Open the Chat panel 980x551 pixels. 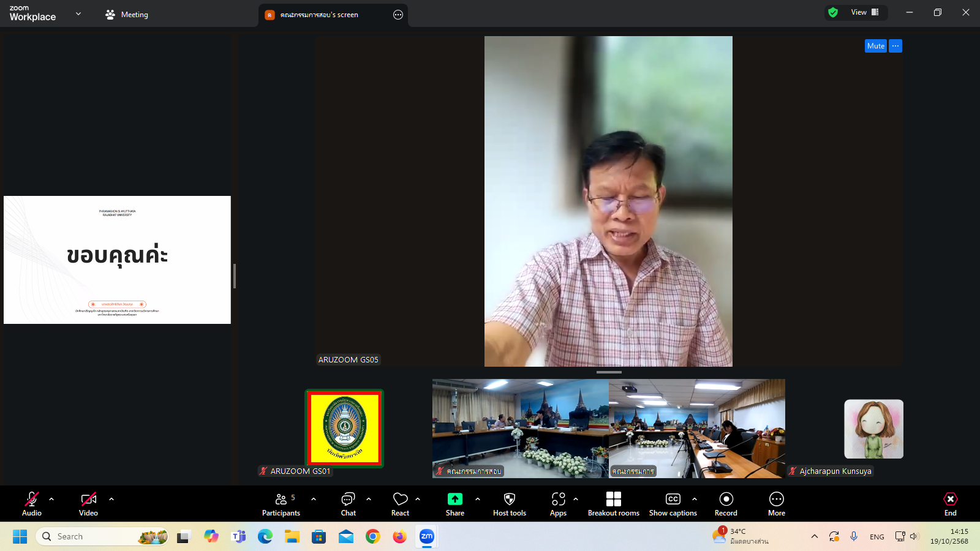coord(348,504)
